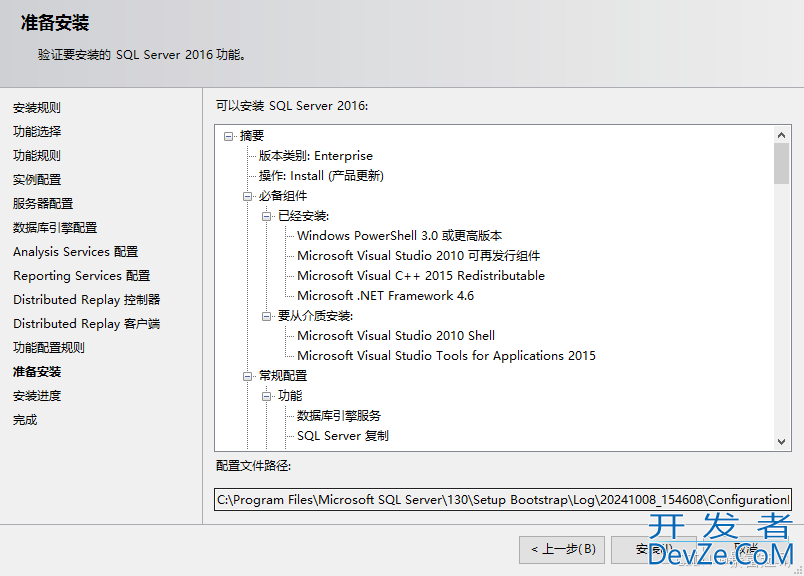Select Distributed Replay 客户端 step
Image resolution: width=804 pixels, height=576 pixels.
pyautogui.click(x=87, y=324)
